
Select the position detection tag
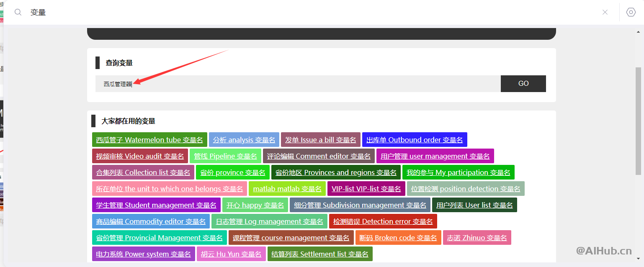(466, 189)
